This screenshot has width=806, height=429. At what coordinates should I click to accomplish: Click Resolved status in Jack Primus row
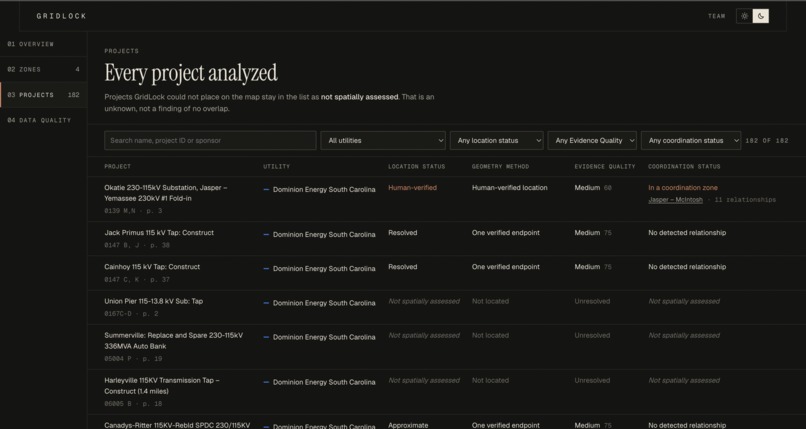[402, 233]
